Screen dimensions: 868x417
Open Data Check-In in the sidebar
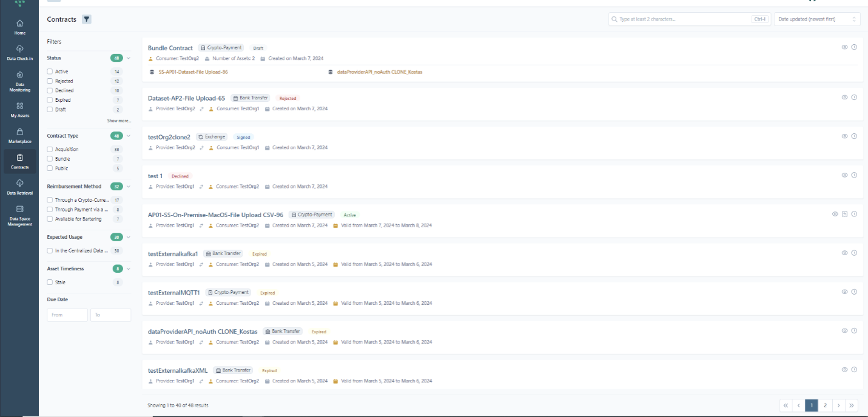19,52
